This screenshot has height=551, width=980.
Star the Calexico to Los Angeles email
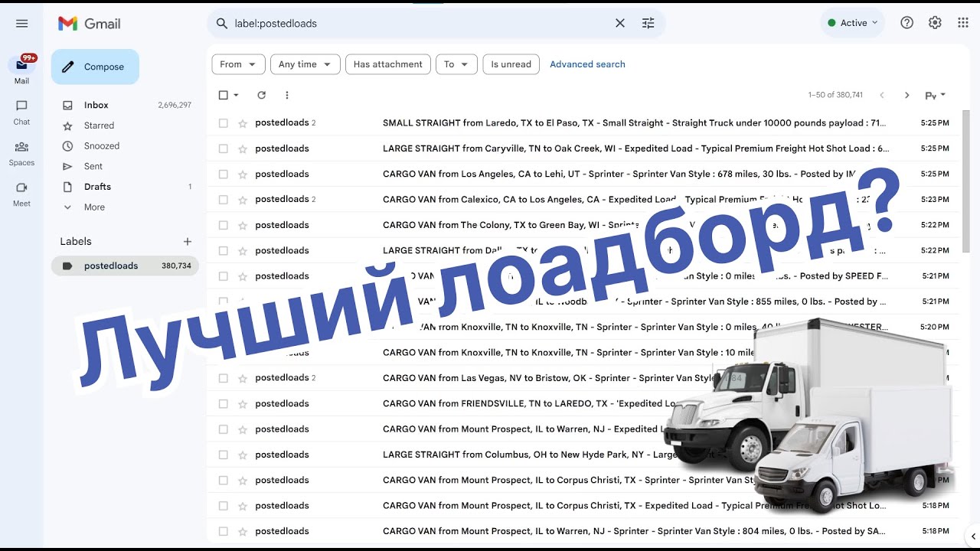click(243, 200)
